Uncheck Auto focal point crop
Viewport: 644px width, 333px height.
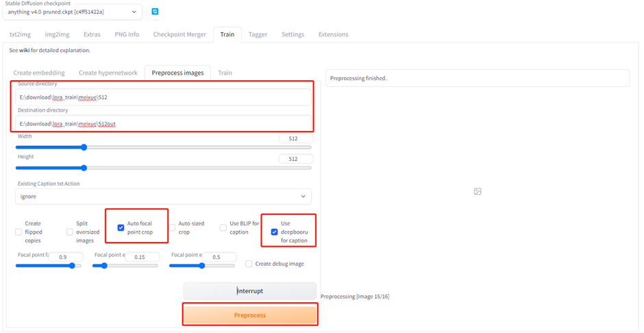121,227
